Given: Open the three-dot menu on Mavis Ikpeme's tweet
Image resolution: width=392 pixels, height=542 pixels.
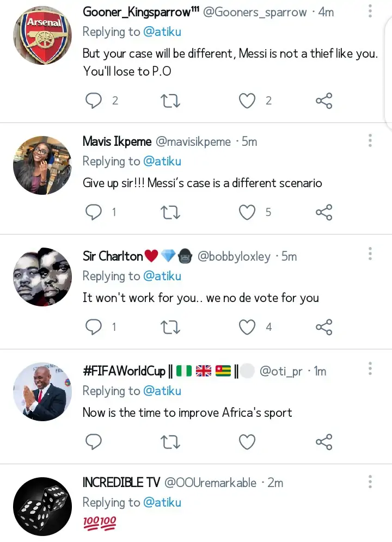Looking at the screenshot, I should pyautogui.click(x=370, y=140).
